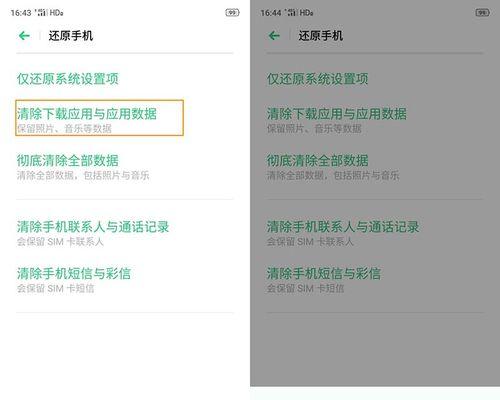Tap 清除手机短信与彩信 on right screen
Image resolution: width=500 pixels, height=400 pixels.
click(375, 280)
